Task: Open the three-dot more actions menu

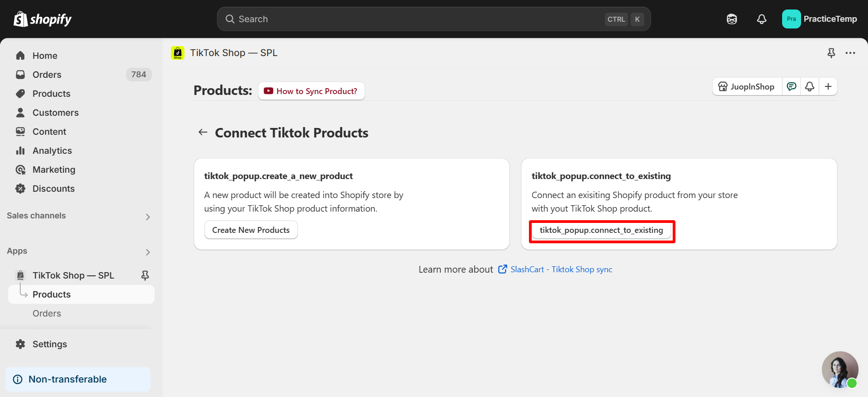Action: pyautogui.click(x=850, y=53)
